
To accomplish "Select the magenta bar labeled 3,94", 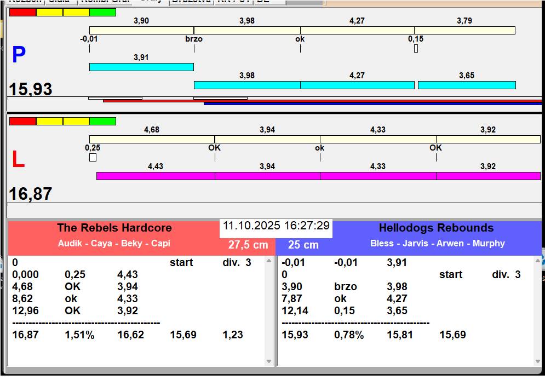I will (267, 176).
